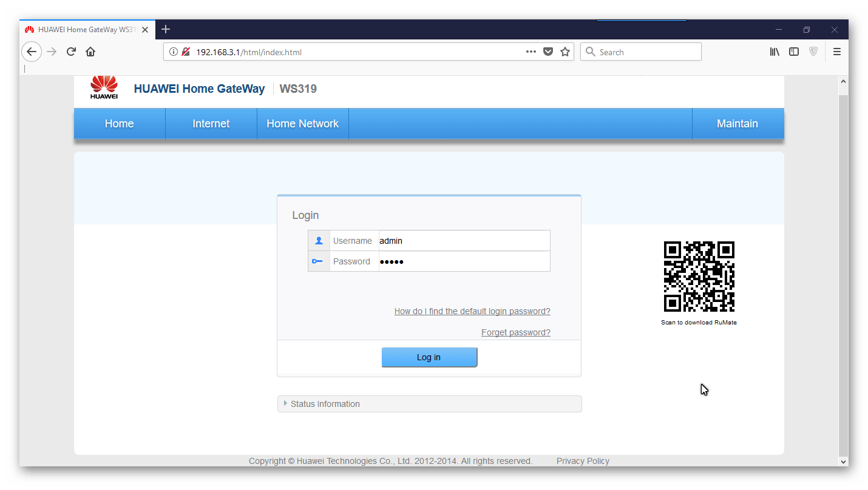Viewport: 868px width, 490px height.
Task: Click the WS319 model label
Action: coord(298,89)
